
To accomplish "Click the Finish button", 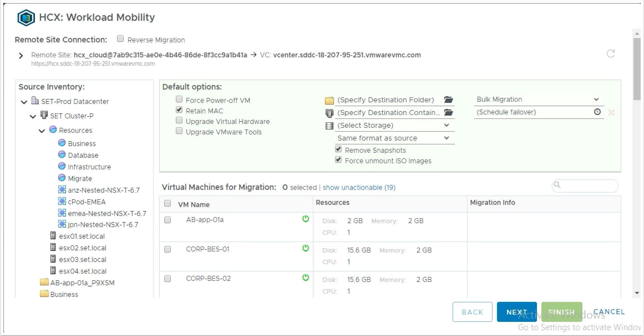I will click(x=562, y=312).
